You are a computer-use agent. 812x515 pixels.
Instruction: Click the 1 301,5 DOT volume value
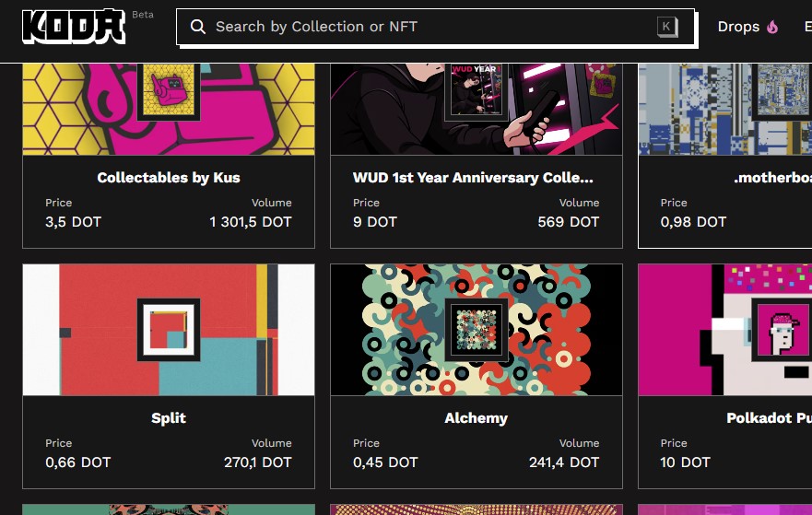(x=251, y=222)
